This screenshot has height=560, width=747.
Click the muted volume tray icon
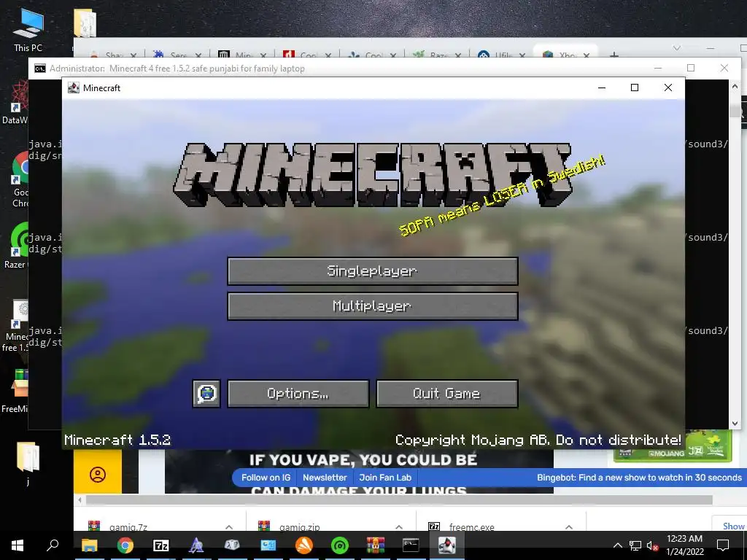(x=652, y=545)
